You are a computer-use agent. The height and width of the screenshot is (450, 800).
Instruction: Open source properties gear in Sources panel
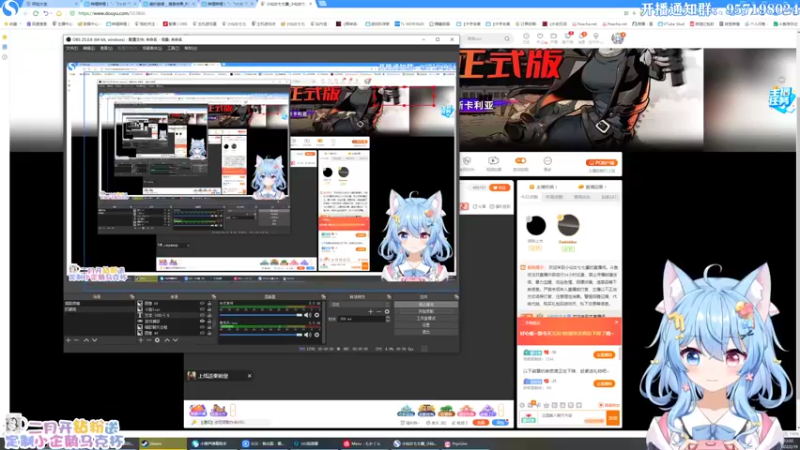[x=157, y=340]
